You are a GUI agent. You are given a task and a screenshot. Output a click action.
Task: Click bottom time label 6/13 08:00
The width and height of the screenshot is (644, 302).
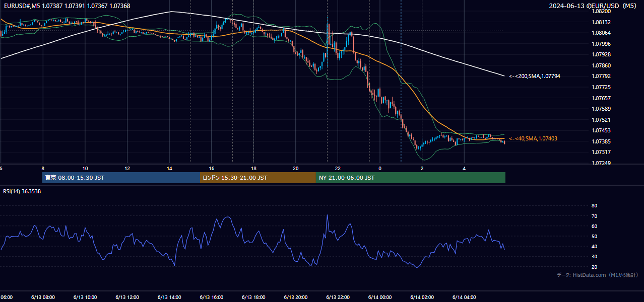pos(43,297)
